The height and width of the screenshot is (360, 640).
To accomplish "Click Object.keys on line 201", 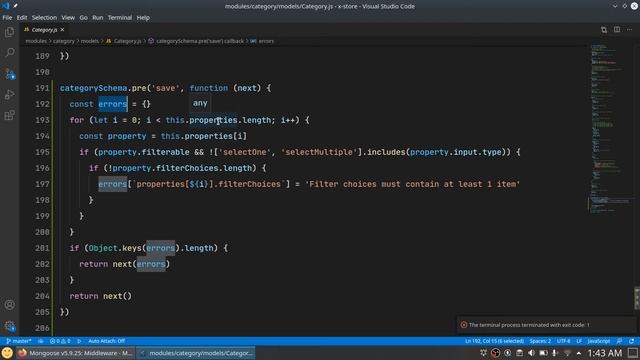I will [x=115, y=248].
